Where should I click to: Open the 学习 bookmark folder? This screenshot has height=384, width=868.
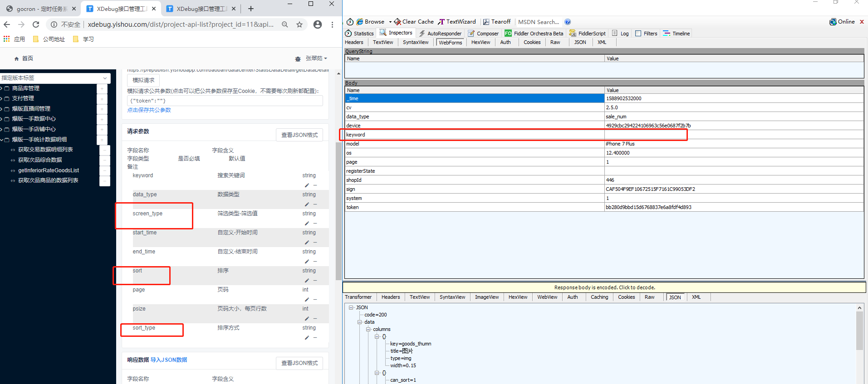point(83,39)
